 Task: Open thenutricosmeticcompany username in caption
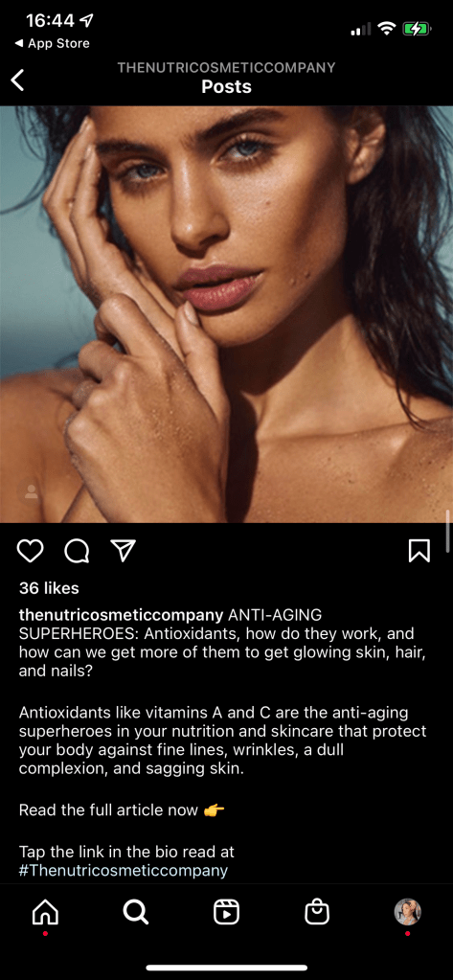point(122,614)
